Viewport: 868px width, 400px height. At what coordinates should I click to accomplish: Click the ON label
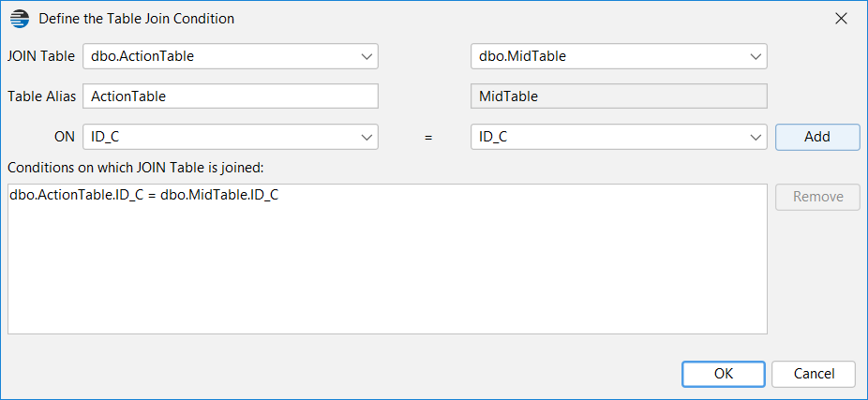click(x=65, y=137)
